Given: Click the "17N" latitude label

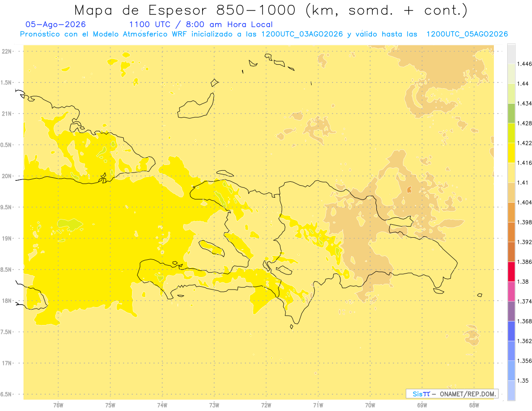Looking at the screenshot, I should coord(7,363).
